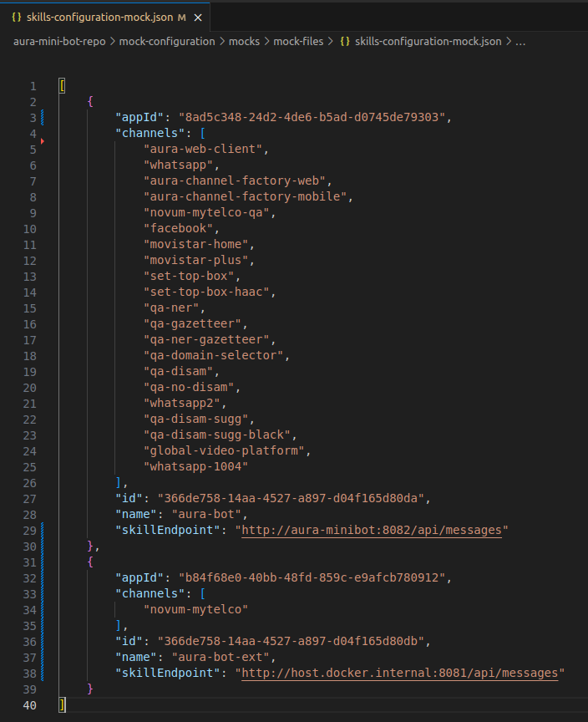Screen dimensions: 588x722
Task: Click the modified gutter marker at line 3
Action: pyautogui.click(x=43, y=118)
